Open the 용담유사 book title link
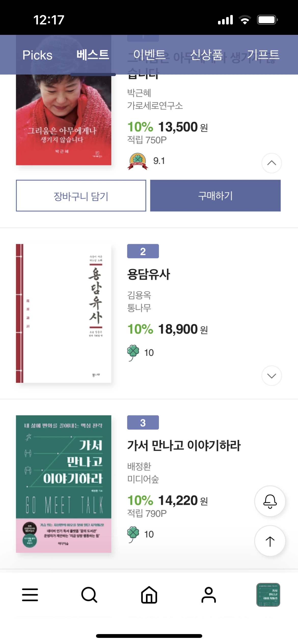The image size is (298, 644). [x=148, y=274]
